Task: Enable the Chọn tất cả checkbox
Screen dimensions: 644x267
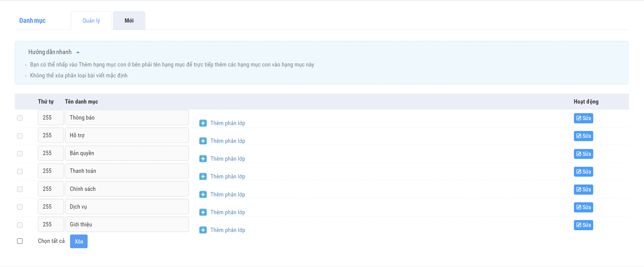Action: pyautogui.click(x=20, y=241)
